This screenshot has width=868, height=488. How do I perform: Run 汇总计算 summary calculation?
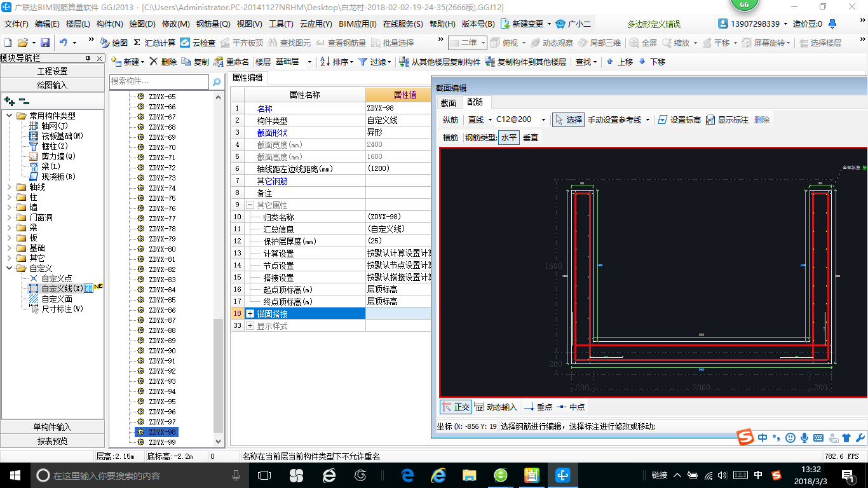tap(154, 43)
